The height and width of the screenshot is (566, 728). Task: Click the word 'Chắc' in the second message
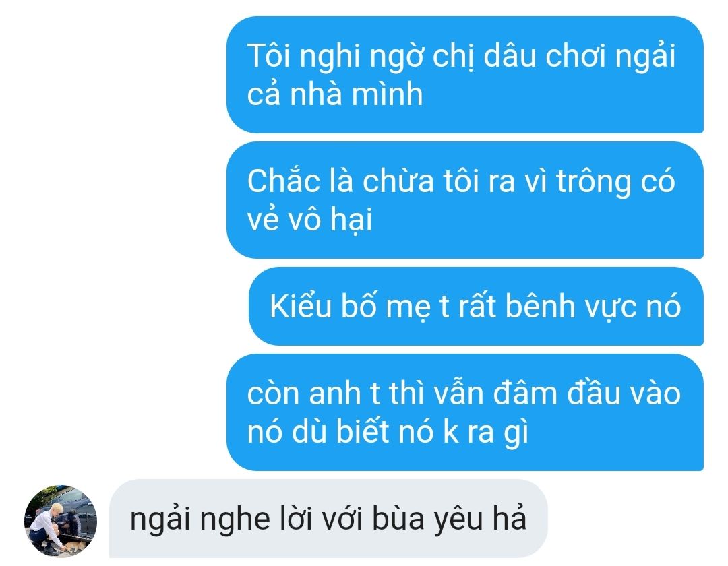(x=284, y=181)
